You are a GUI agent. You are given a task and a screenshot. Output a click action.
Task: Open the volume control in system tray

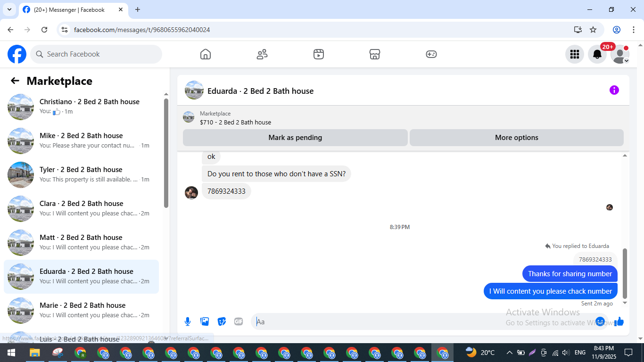click(x=566, y=353)
